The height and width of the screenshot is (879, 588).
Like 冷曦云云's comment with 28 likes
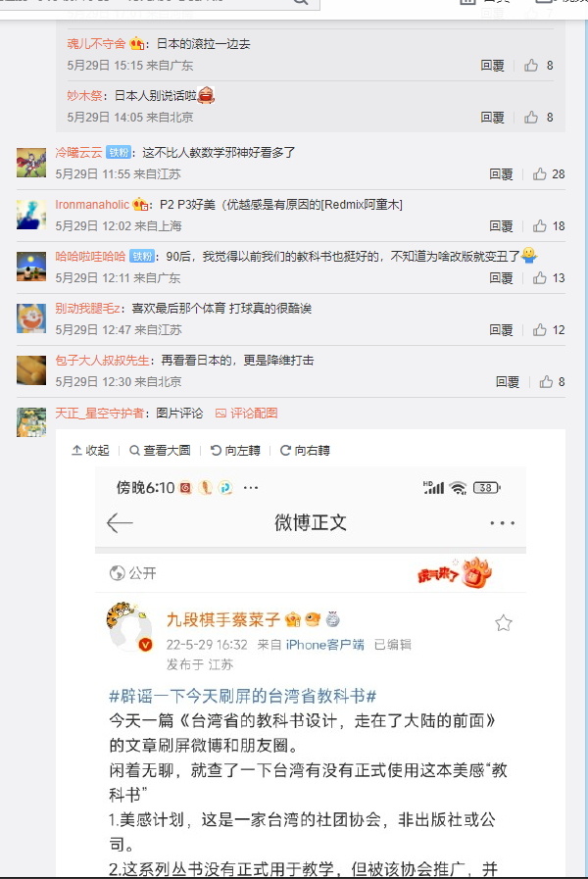point(540,173)
